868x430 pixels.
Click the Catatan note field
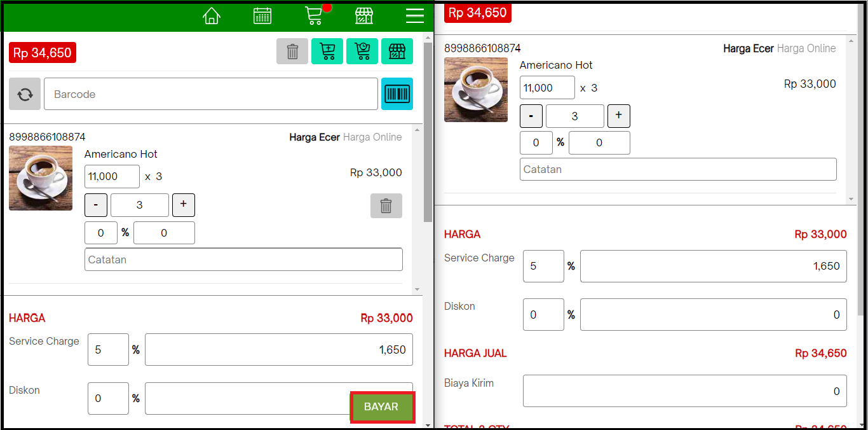click(243, 259)
